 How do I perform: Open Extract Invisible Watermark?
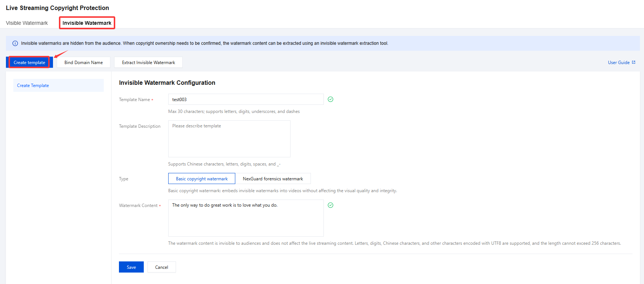pos(148,63)
